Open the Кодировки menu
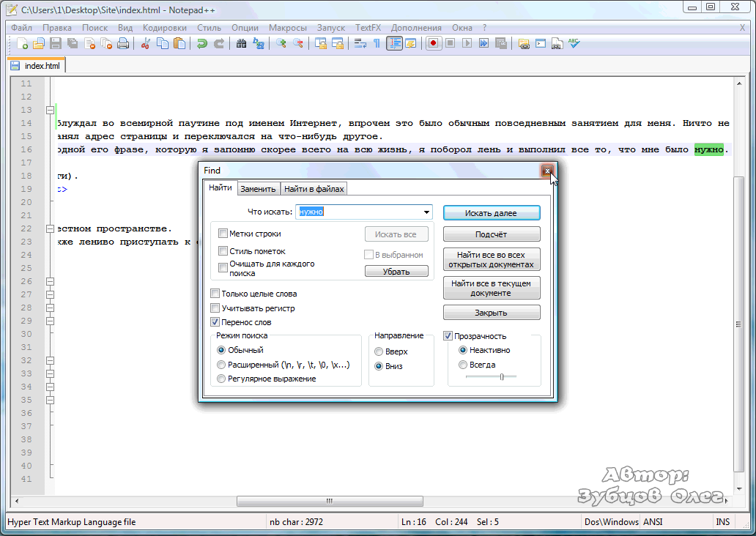Image resolution: width=756 pixels, height=536 pixels. pos(164,28)
